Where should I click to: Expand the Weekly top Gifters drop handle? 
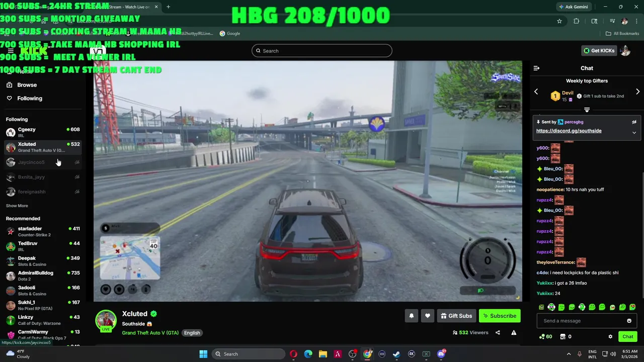[587, 110]
